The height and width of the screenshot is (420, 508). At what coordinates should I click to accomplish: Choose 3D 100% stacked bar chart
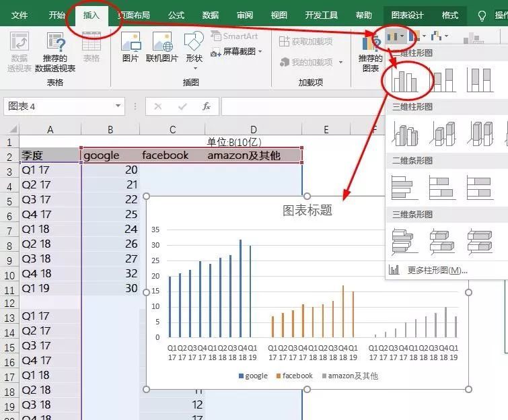click(480, 241)
